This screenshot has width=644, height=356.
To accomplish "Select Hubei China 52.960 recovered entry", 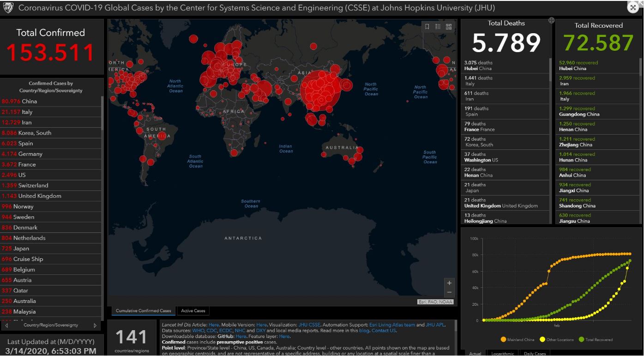I will coord(598,65).
